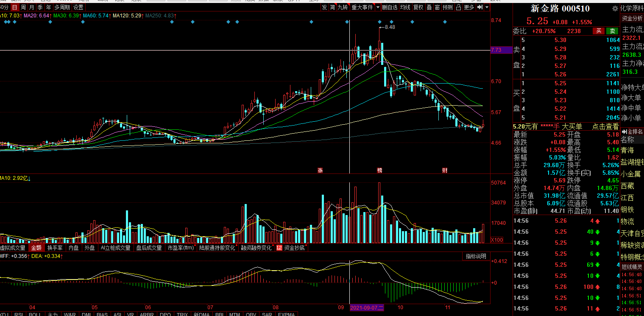Click the 指标说明 indicator description button
Viewport: 644px width, 316px height.
pyautogui.click(x=476, y=256)
